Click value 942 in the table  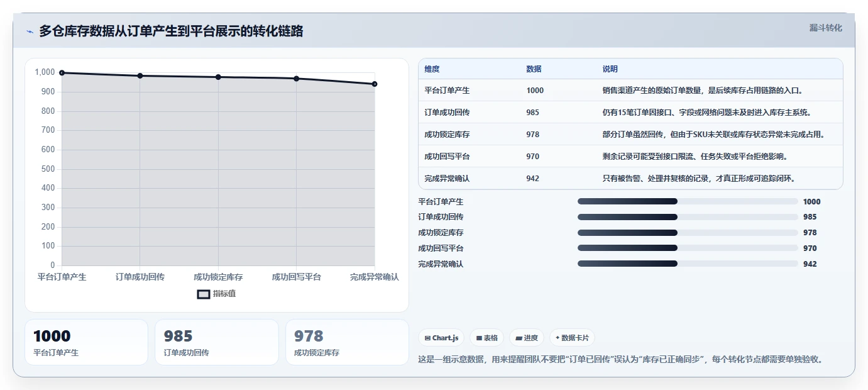coord(533,179)
